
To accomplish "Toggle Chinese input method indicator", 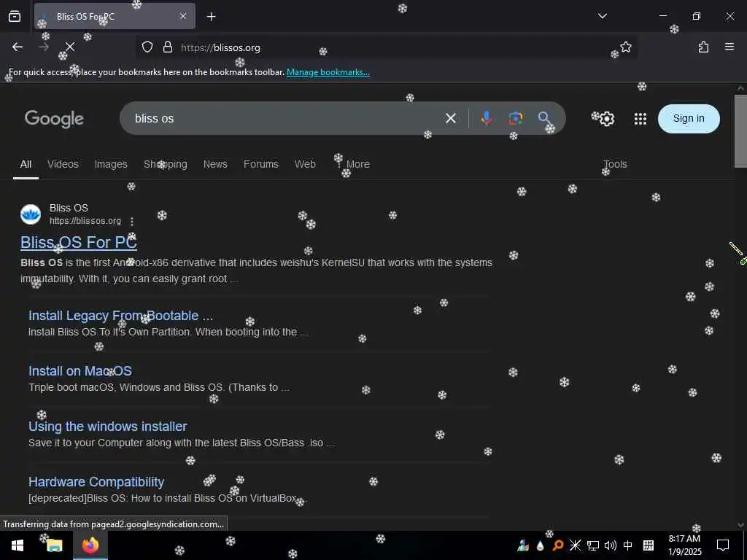I will pyautogui.click(x=628, y=545).
